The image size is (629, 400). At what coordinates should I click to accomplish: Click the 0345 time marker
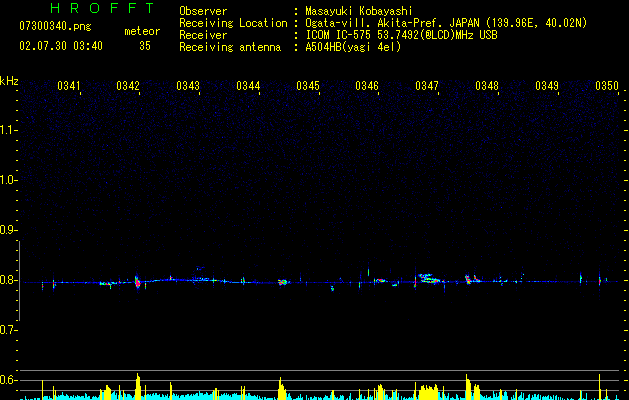pyautogui.click(x=308, y=86)
